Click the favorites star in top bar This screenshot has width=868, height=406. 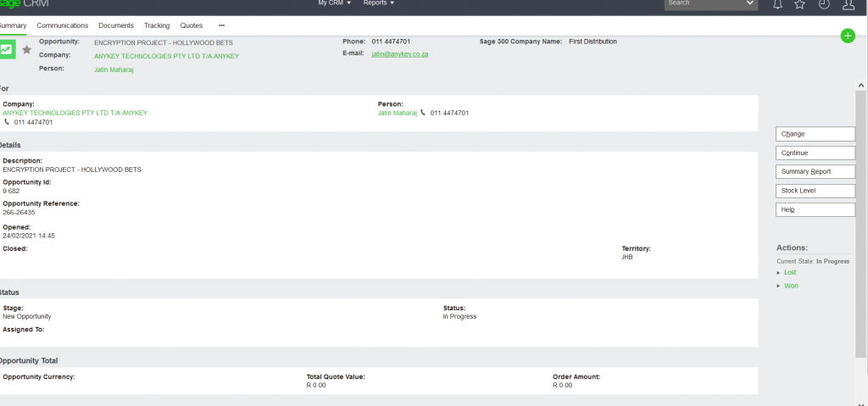[x=799, y=5]
